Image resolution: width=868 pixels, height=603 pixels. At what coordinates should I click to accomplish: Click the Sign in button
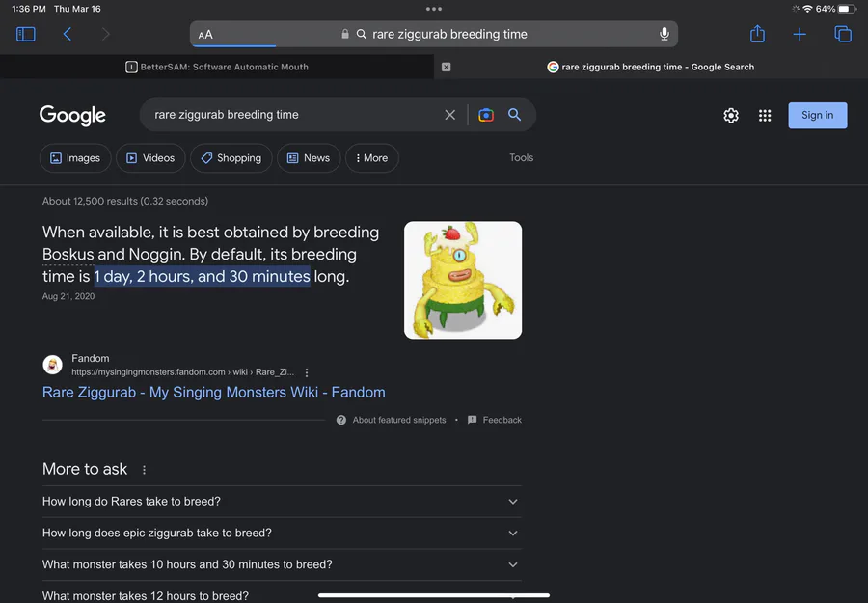818,115
